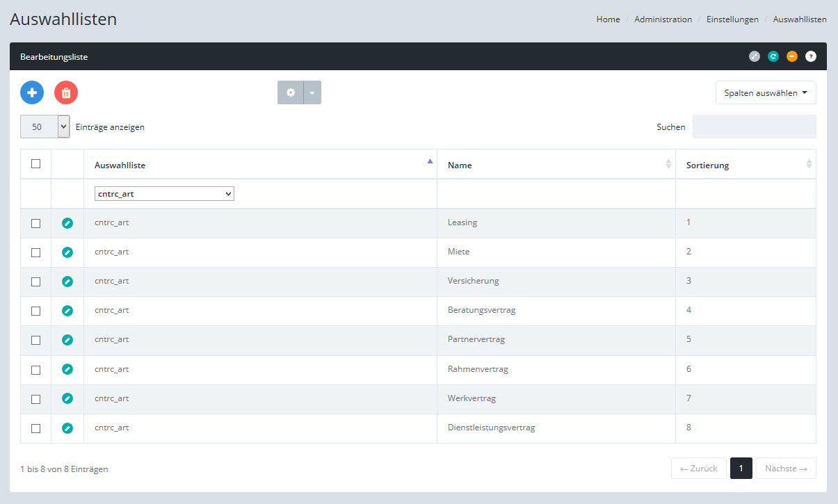Click into the Suchen search field
Image resolution: width=838 pixels, height=504 pixels.
click(754, 127)
